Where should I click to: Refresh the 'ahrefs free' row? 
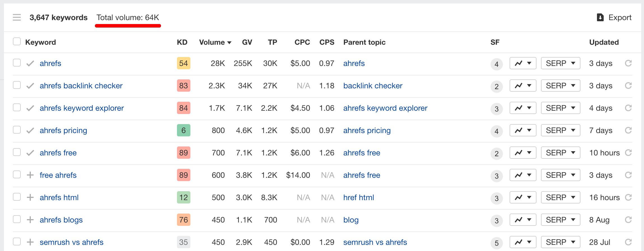click(x=628, y=153)
